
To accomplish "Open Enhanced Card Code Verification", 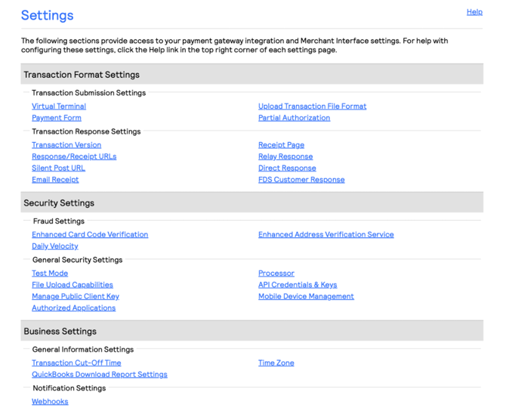I will [x=90, y=235].
